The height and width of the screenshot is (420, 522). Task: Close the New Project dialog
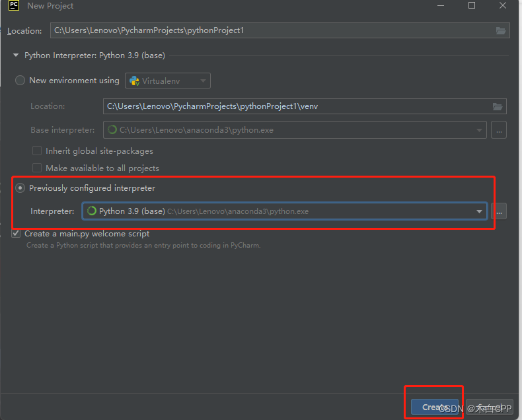pyautogui.click(x=503, y=6)
